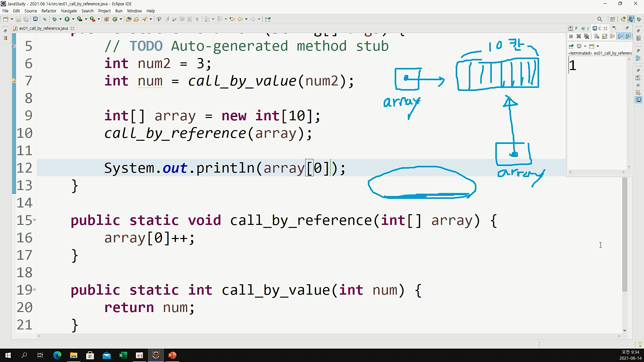Show hidden views via the >>1 button
Image resolution: width=644 pixels, height=362 pixels.
pos(614,28)
